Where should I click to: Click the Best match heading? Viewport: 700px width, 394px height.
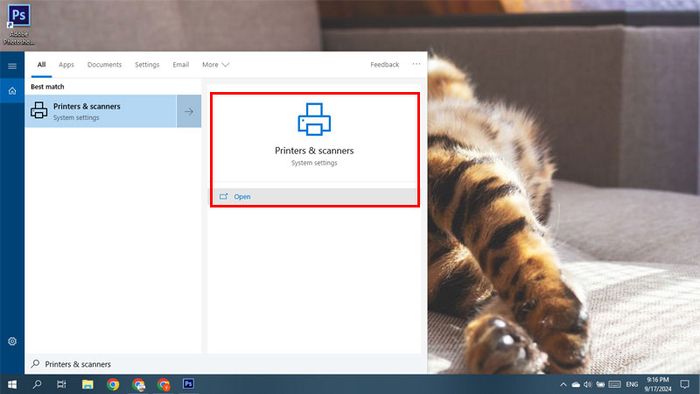point(47,87)
